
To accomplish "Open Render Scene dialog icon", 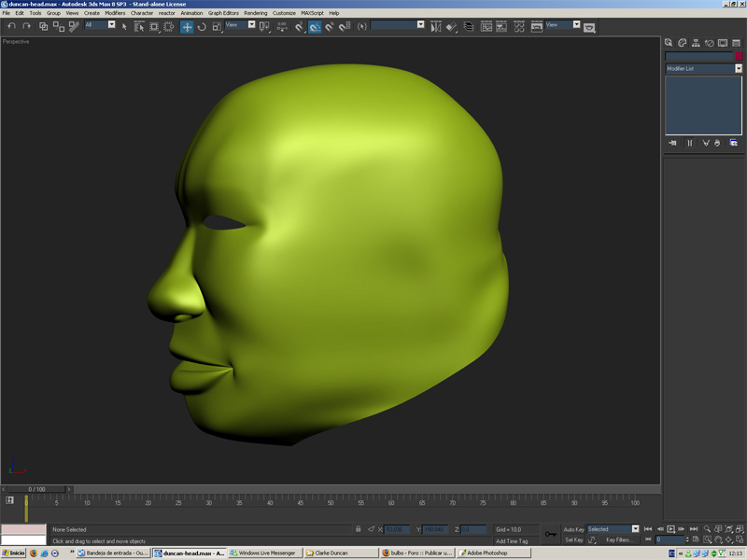I will coord(537,27).
